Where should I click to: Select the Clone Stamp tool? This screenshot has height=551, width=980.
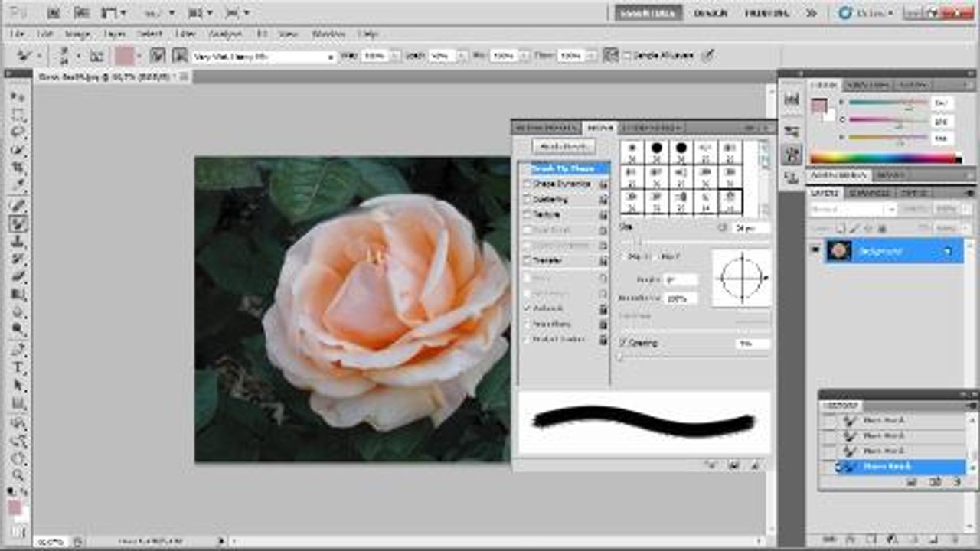coord(18,242)
